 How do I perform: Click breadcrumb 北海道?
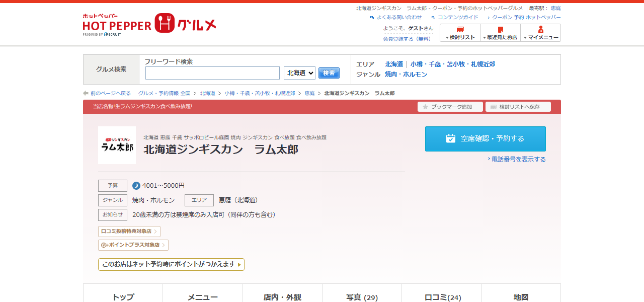[207, 94]
